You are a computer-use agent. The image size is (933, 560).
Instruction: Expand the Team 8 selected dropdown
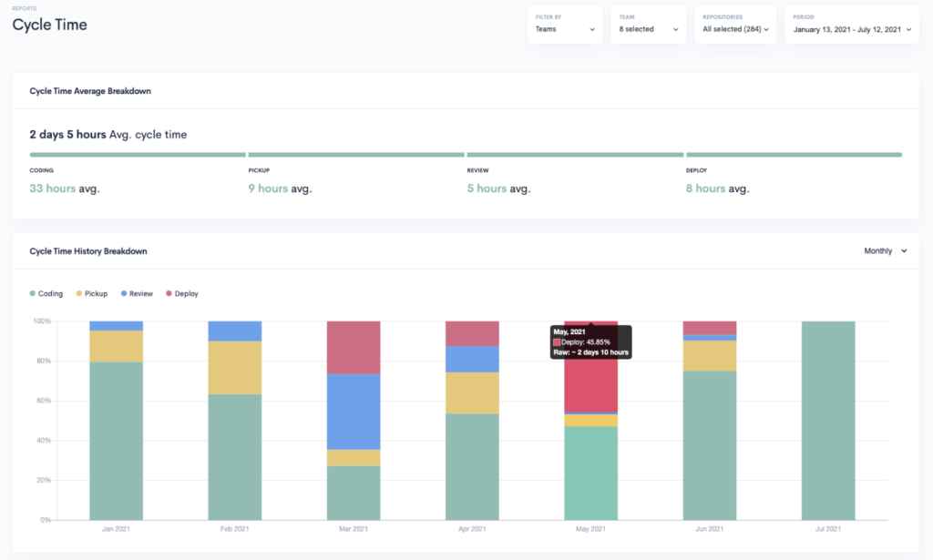pos(648,29)
